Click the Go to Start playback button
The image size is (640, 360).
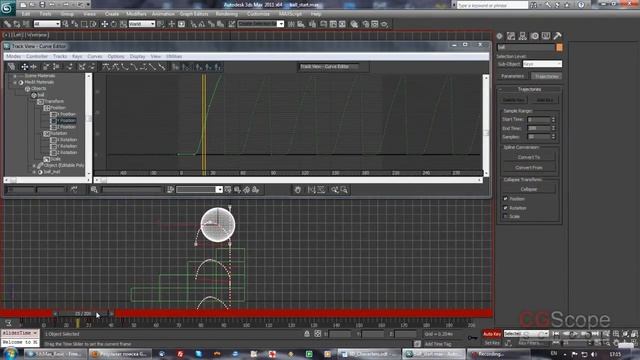556,334
